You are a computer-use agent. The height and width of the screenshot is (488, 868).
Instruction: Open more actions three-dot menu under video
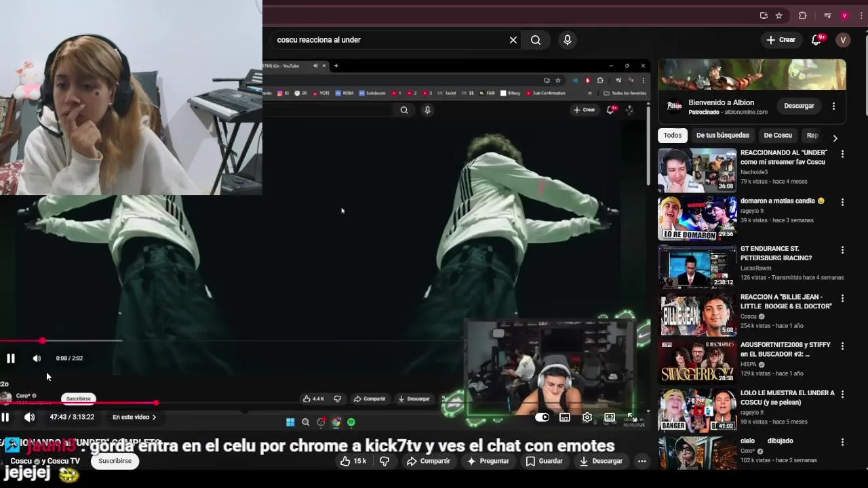[x=642, y=461]
